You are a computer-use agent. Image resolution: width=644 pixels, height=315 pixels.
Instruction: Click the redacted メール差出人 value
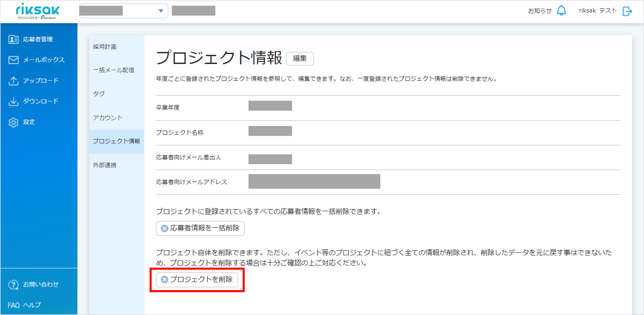coord(270,159)
